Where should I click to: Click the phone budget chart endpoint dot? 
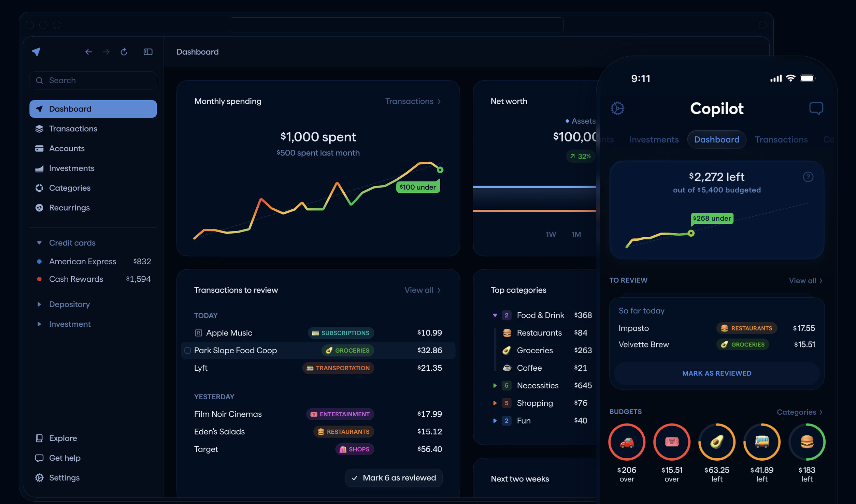(691, 233)
